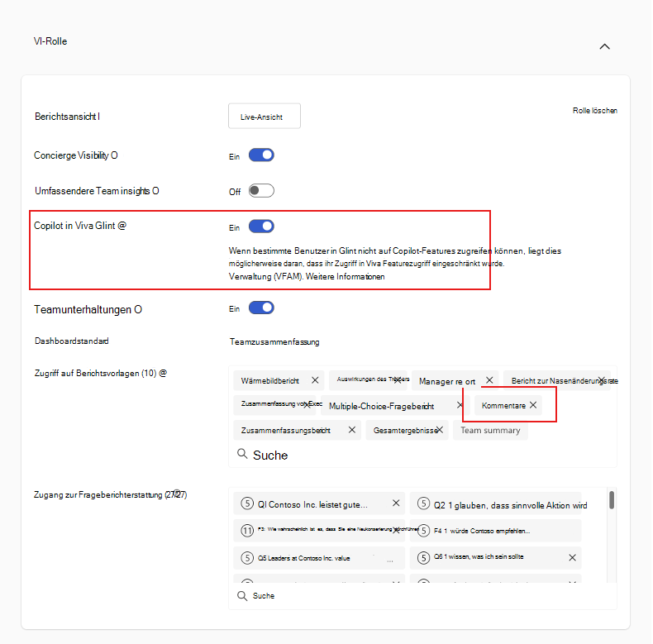Click circled 5 icon of Q1 Contoso item
The width and height of the screenshot is (653, 644).
pyautogui.click(x=247, y=503)
